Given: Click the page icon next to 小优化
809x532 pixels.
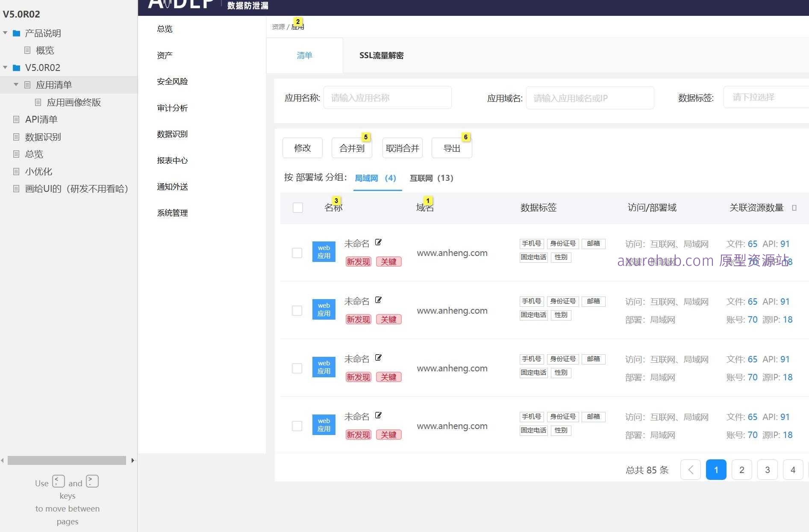Looking at the screenshot, I should pyautogui.click(x=16, y=171).
